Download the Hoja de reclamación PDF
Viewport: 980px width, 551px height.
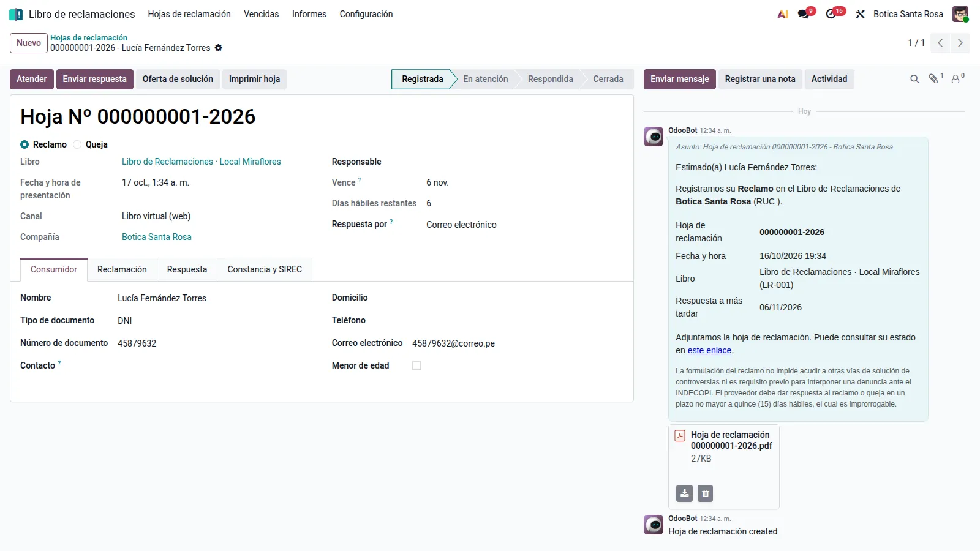pos(685,493)
